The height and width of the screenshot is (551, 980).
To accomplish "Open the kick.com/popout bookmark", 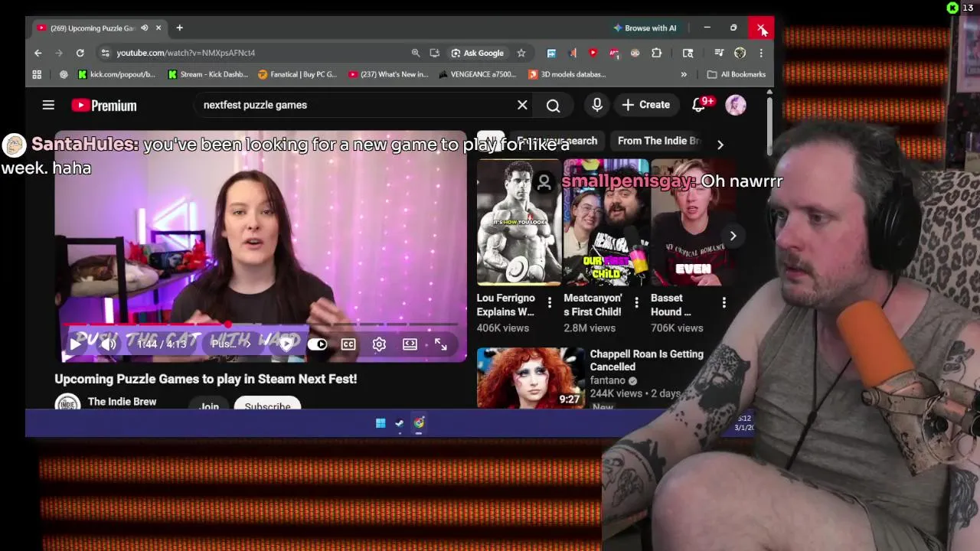I will (x=116, y=74).
